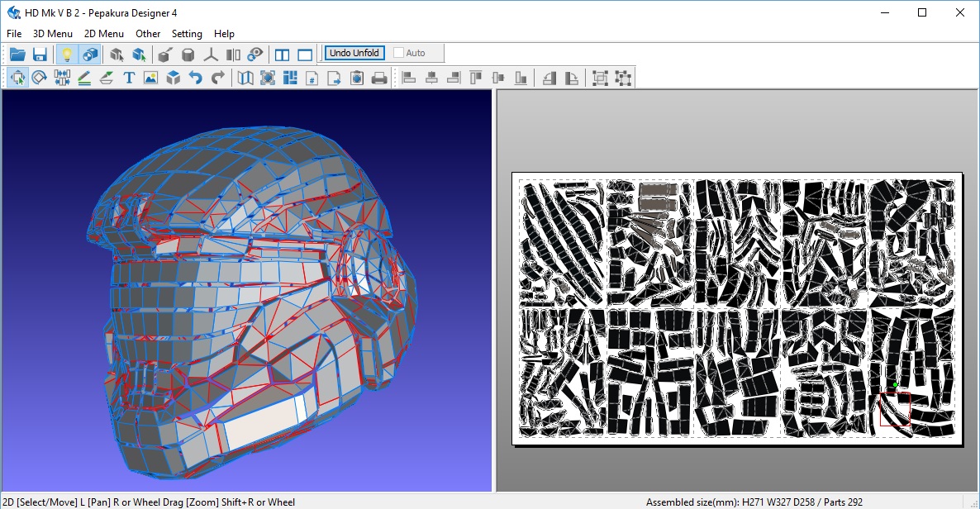Choose the Rotate part tool
980x509 pixels.
click(40, 78)
